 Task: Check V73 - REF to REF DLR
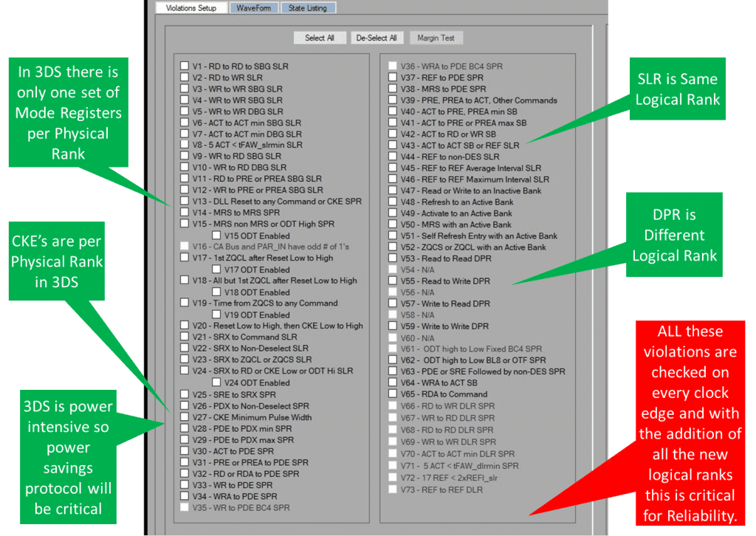pos(394,489)
